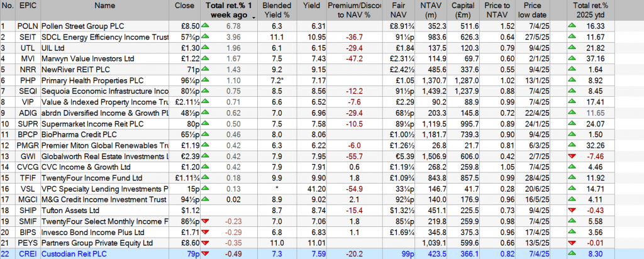
Task: Click green up arrow beside VSL close 15p
Action: [x=205, y=189]
